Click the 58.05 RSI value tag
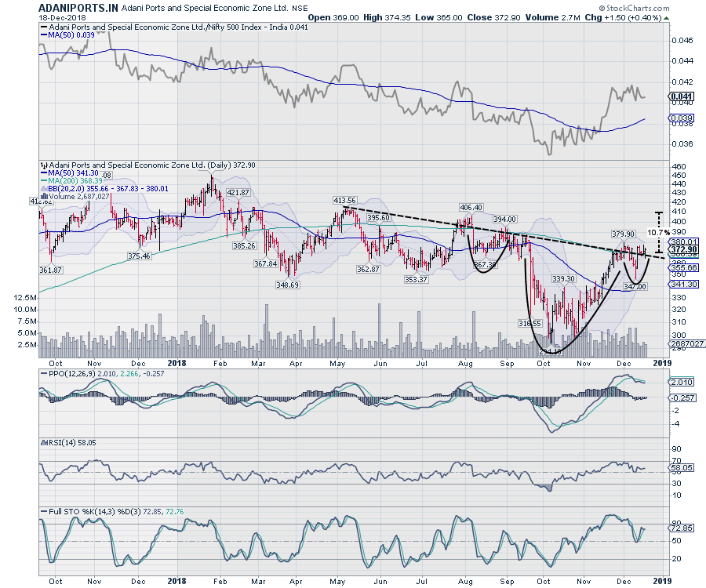The image size is (706, 588). pyautogui.click(x=682, y=468)
